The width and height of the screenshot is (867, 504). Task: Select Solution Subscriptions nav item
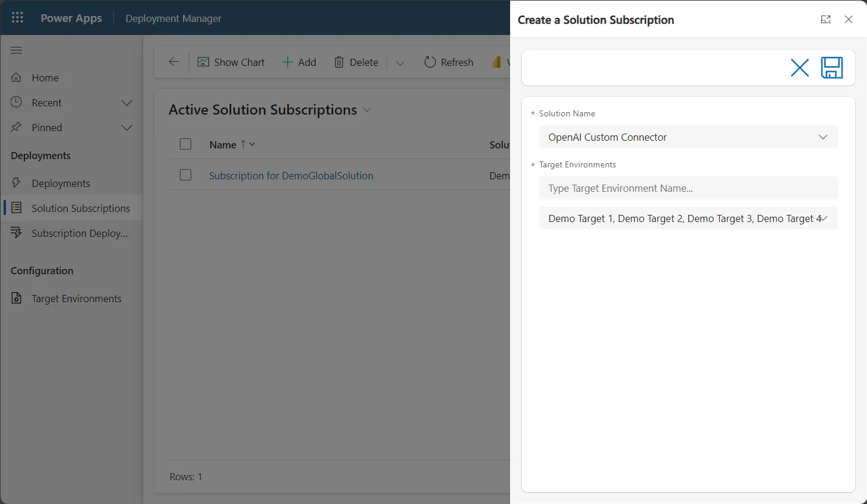81,208
